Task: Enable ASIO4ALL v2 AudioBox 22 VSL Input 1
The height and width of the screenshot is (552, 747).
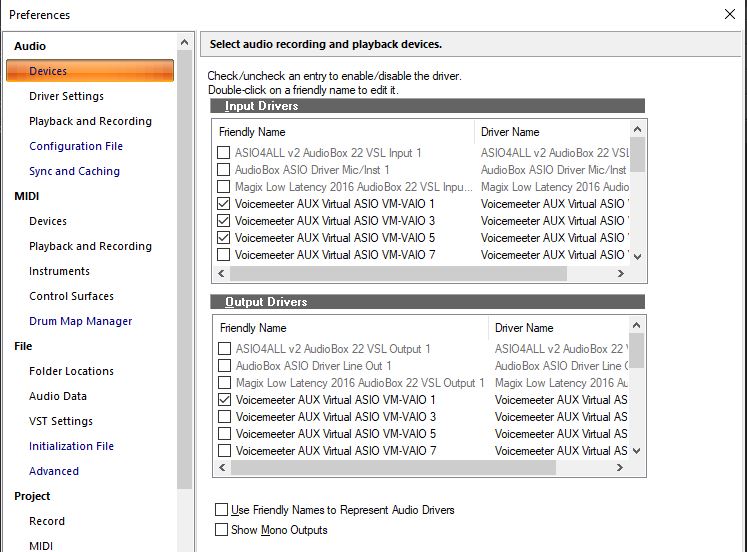Action: tap(223, 152)
